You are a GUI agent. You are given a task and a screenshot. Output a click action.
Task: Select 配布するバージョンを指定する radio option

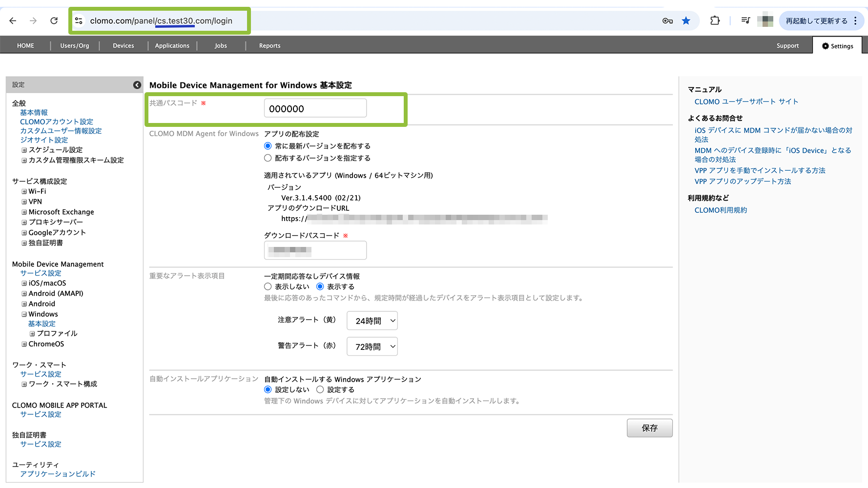pyautogui.click(x=268, y=158)
